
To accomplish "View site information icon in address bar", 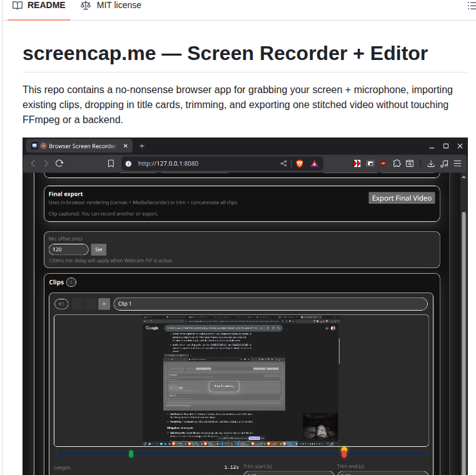I will [128, 164].
